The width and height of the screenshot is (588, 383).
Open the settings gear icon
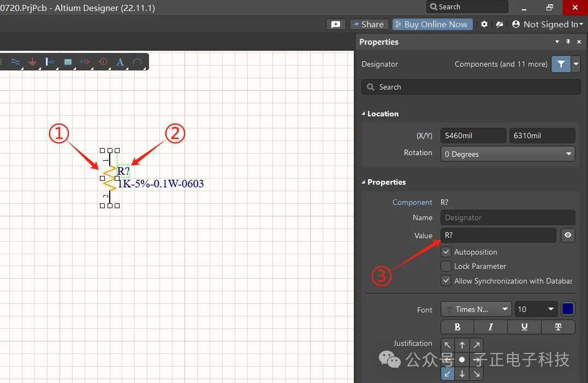pyautogui.click(x=484, y=24)
